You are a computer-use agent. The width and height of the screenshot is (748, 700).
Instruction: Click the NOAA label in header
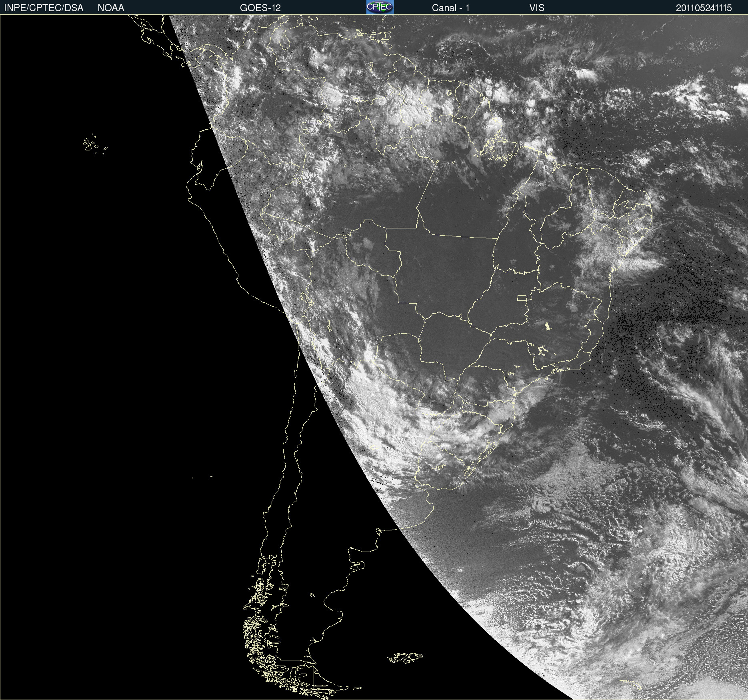(x=111, y=8)
